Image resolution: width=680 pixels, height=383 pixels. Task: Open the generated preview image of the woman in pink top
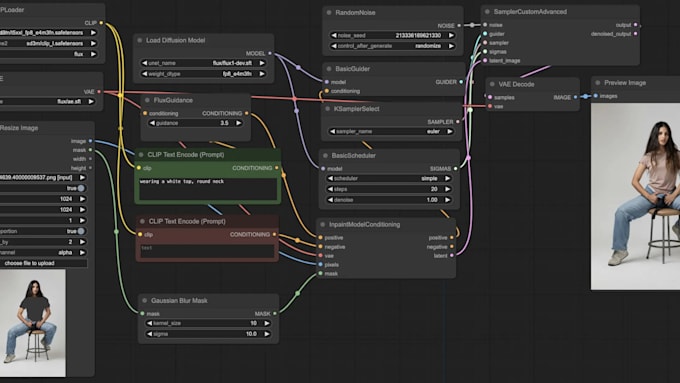(635, 196)
